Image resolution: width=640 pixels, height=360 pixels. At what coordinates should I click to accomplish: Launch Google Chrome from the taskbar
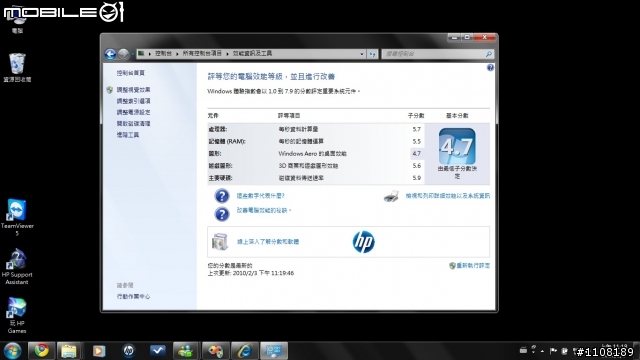point(41,351)
